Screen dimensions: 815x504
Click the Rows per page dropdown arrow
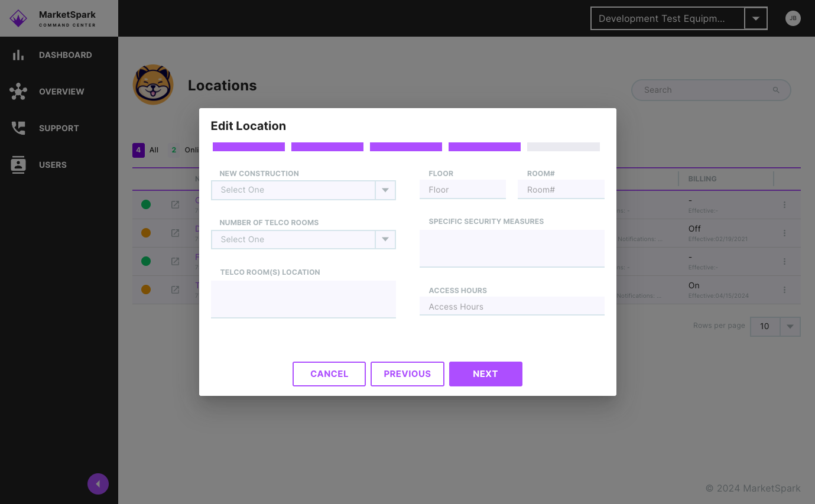pos(790,327)
